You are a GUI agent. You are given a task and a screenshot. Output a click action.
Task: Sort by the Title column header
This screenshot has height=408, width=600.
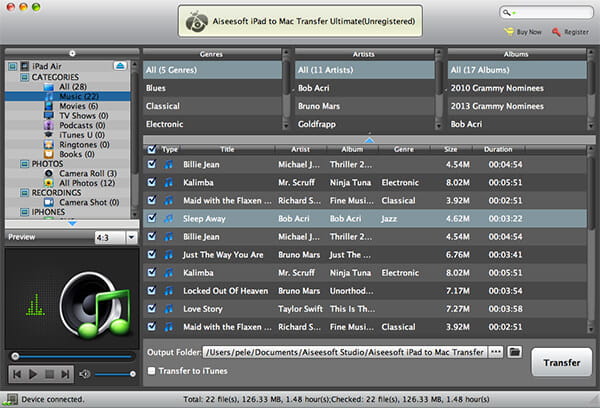pos(227,149)
